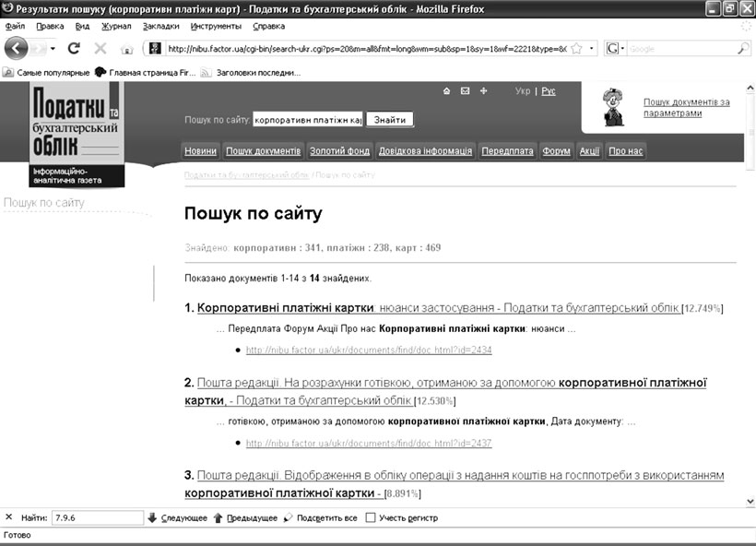Open the Закладки menu

(x=161, y=26)
